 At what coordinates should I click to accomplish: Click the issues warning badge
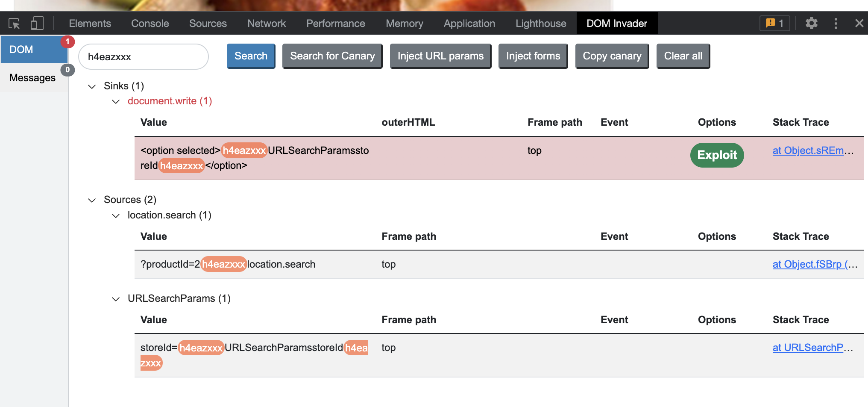point(774,24)
